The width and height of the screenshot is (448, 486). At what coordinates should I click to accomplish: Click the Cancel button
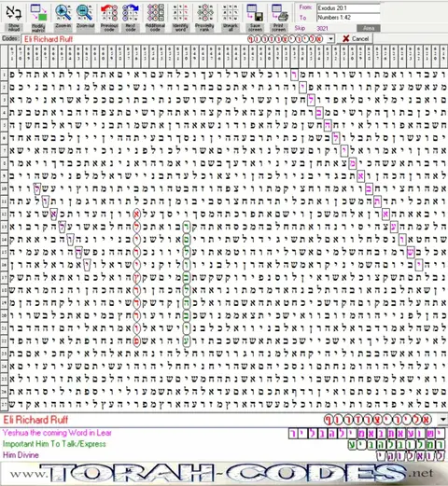tap(356, 39)
